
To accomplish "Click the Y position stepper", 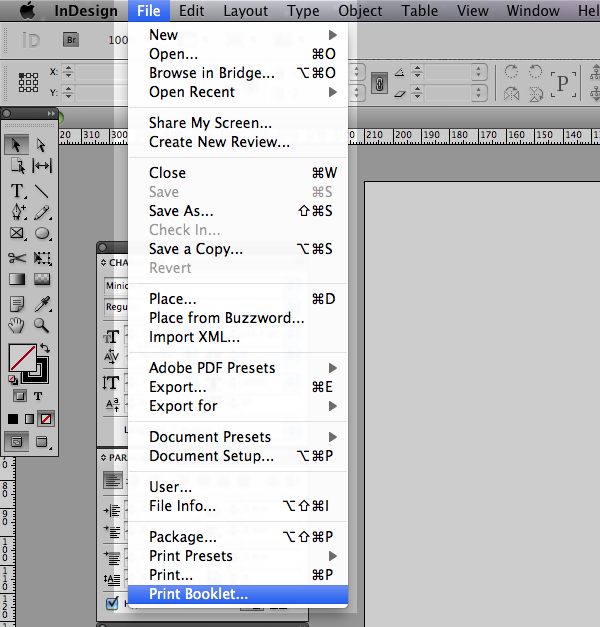I will pos(68,93).
